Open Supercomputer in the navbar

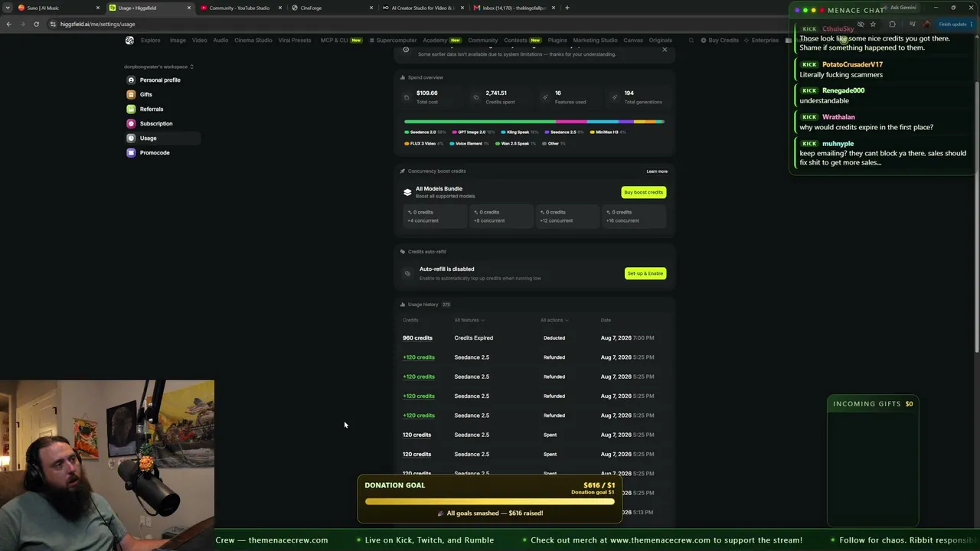(393, 40)
